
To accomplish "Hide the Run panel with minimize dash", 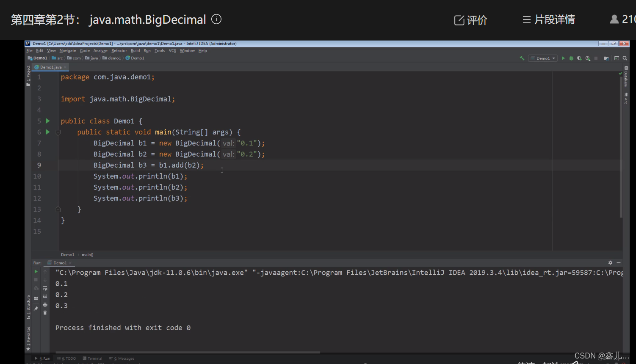I will coord(619,263).
